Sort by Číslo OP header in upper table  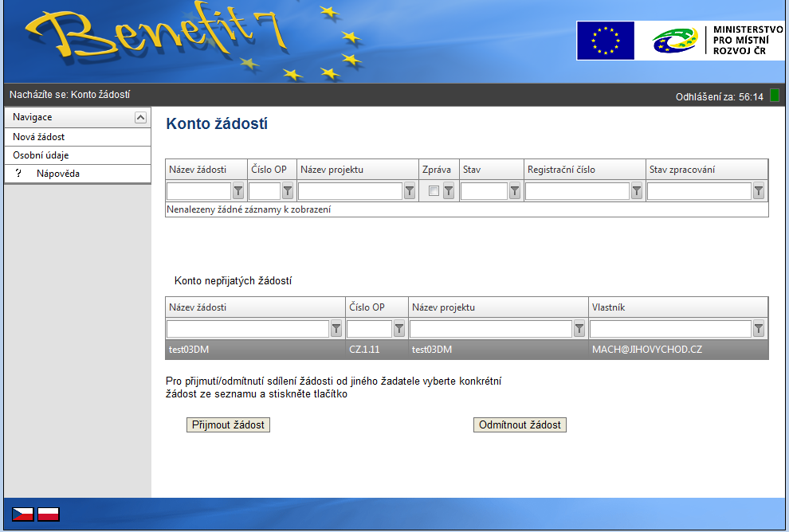(273, 170)
